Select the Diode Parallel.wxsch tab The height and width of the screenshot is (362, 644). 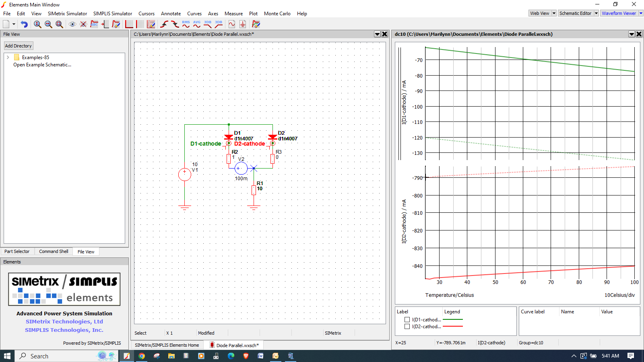[x=234, y=345]
